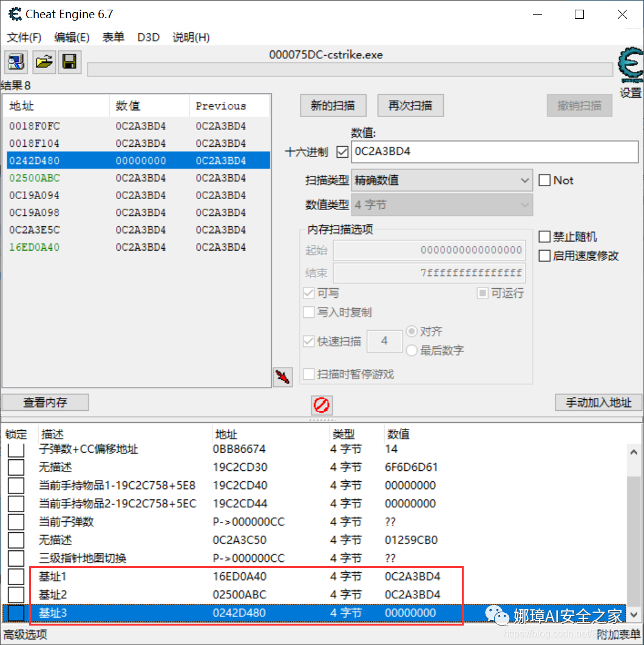Open the 编辑(E) menu
Viewport: 644px width, 645px height.
click(x=72, y=38)
